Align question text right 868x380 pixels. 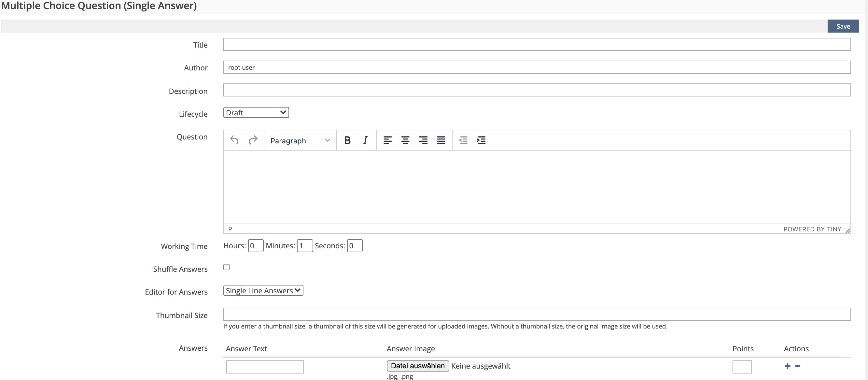click(423, 140)
